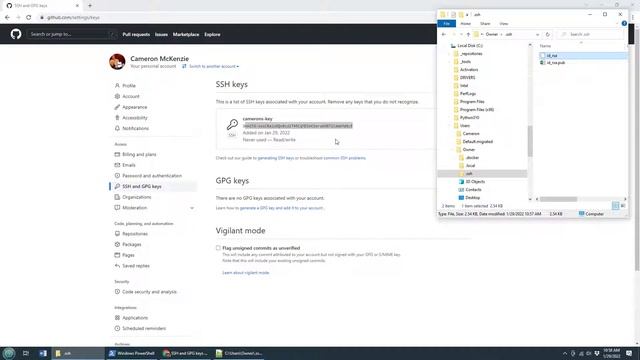640x360 pixels.
Task: Open Saved replies in sidebar
Action: pos(136,265)
